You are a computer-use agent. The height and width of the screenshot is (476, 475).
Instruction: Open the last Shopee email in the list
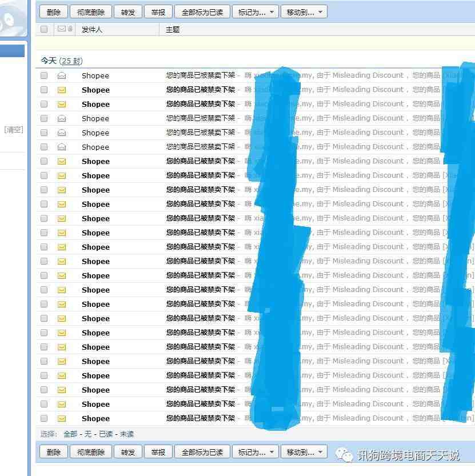(201, 418)
